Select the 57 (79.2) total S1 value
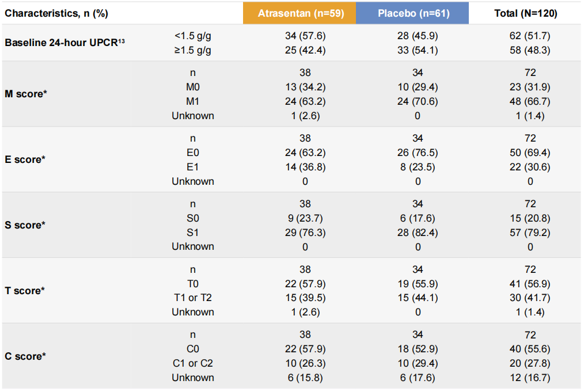 (x=530, y=232)
